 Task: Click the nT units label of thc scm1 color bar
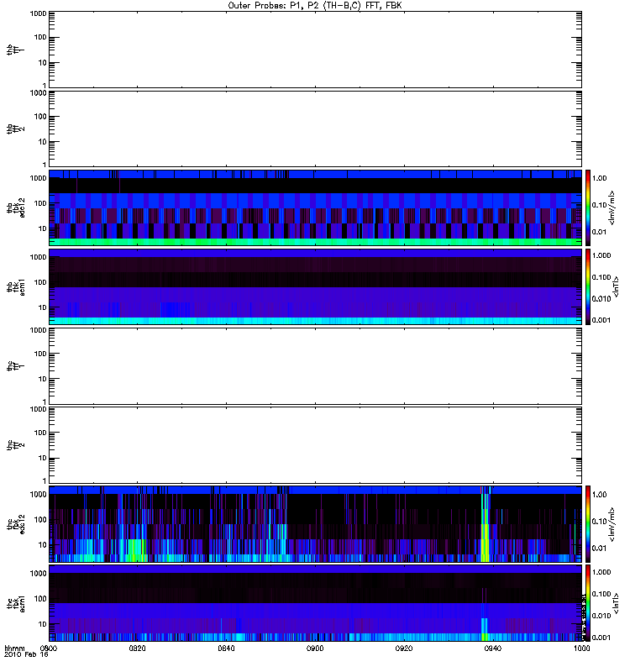(616, 603)
